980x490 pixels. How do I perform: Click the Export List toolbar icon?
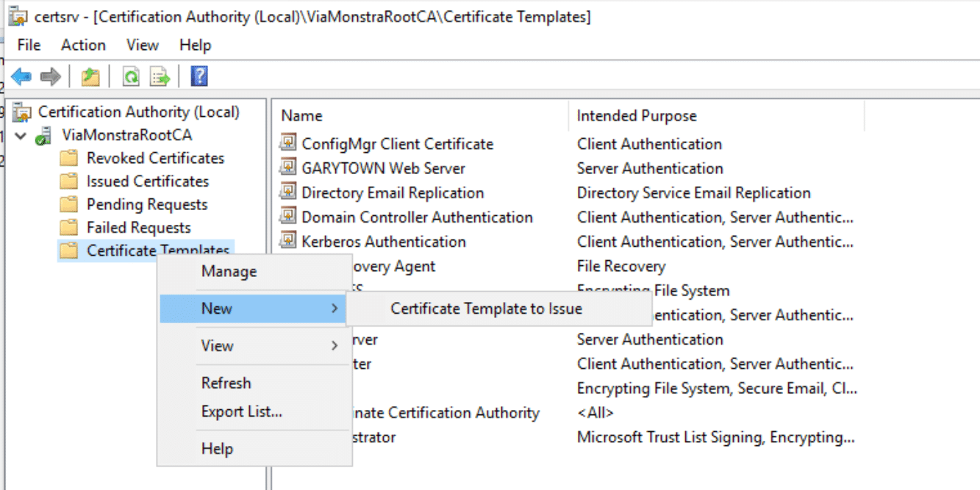[160, 76]
